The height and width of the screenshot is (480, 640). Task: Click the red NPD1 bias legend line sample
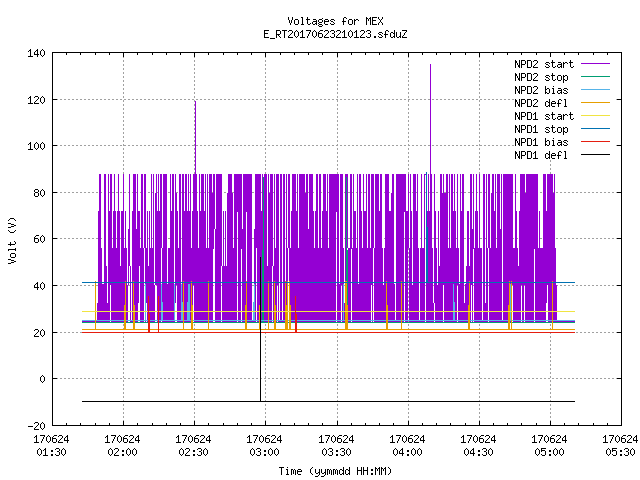(595, 142)
